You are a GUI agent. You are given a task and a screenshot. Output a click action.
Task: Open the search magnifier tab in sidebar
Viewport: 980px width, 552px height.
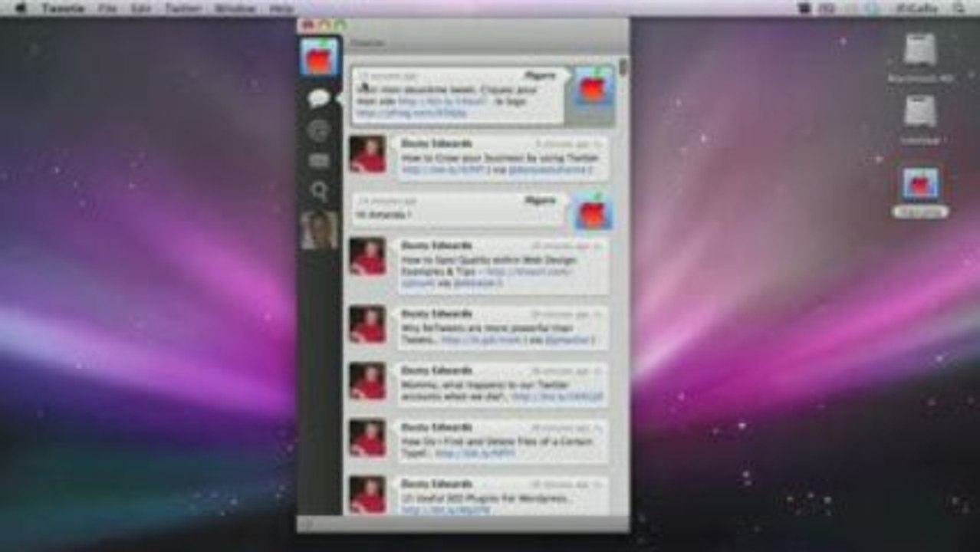pos(319,191)
